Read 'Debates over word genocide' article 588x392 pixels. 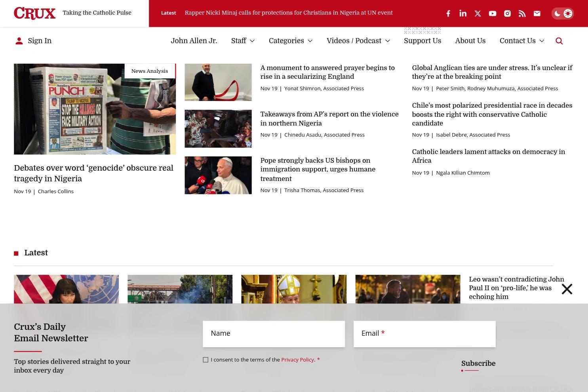click(93, 173)
